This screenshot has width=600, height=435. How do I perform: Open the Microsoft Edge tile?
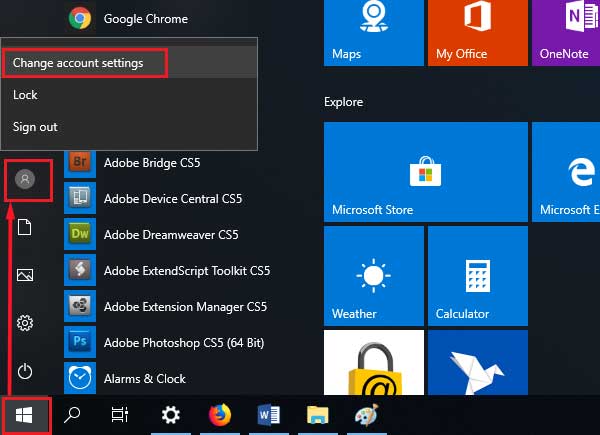[566, 172]
